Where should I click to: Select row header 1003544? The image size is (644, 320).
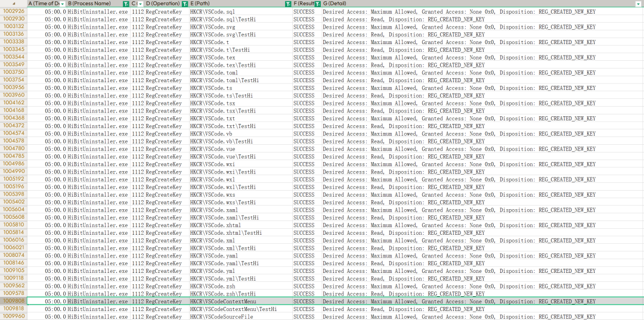[x=14, y=57]
